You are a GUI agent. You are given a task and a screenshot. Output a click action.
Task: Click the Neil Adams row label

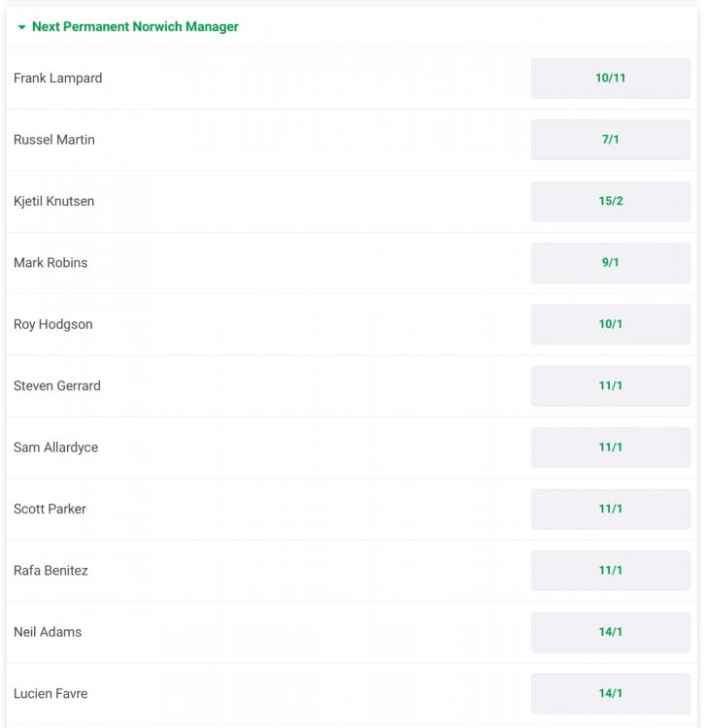pyautogui.click(x=48, y=632)
